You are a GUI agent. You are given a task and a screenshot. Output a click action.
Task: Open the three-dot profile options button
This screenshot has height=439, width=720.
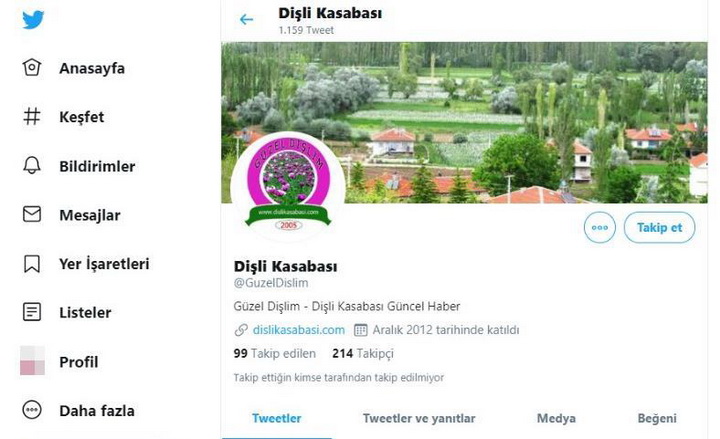[600, 227]
